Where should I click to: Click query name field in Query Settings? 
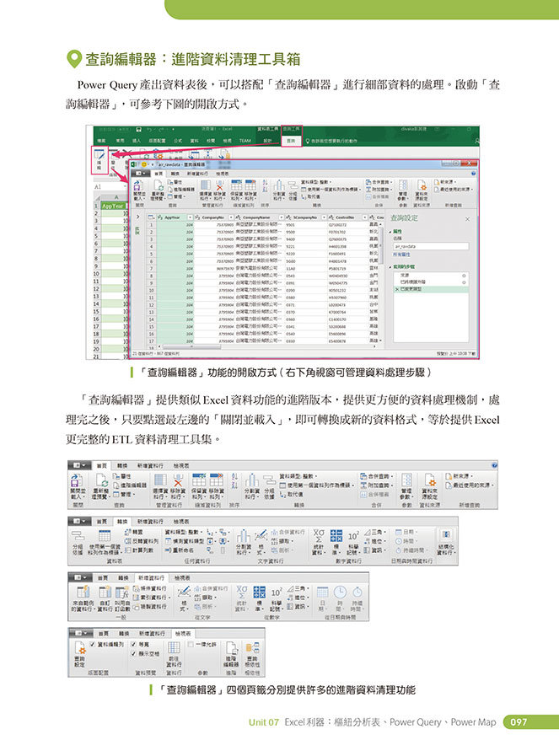tap(431, 246)
